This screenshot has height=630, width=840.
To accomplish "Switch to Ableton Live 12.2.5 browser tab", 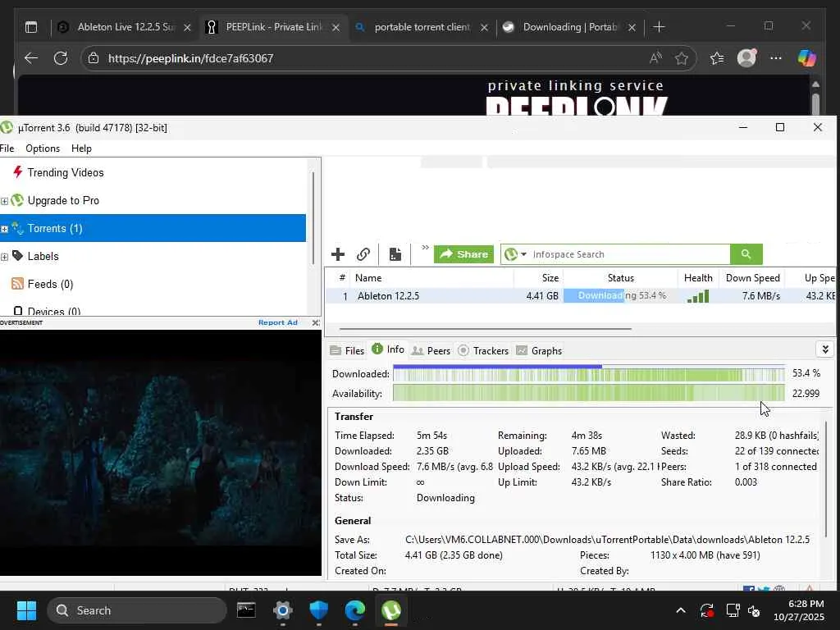I will click(126, 27).
